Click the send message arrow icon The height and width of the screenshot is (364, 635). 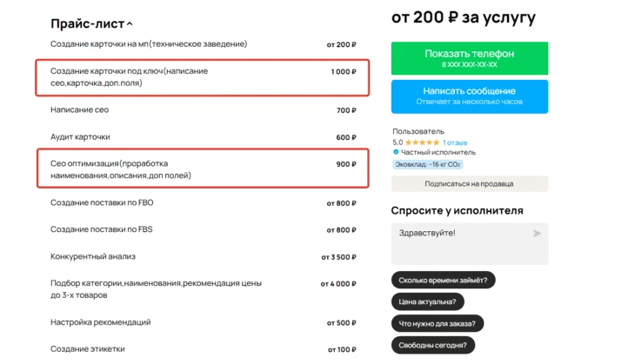click(x=537, y=233)
